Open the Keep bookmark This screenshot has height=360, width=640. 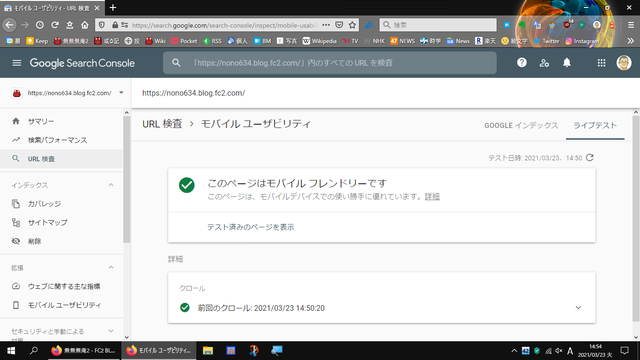click(x=37, y=41)
